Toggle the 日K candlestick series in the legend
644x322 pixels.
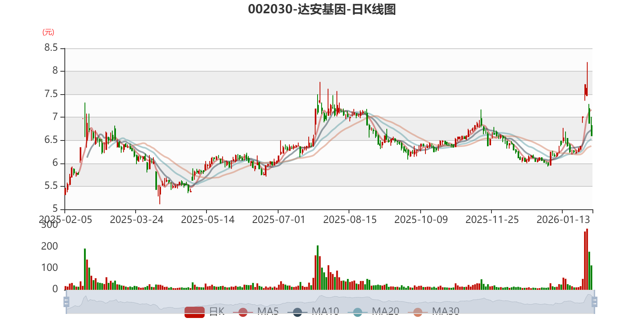[x=204, y=312]
